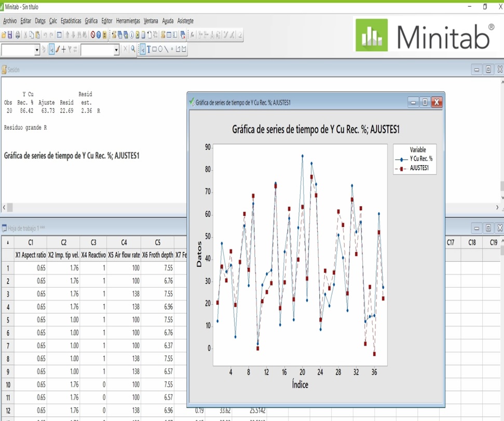Select column header C18
504x421 pixels.
click(471, 242)
